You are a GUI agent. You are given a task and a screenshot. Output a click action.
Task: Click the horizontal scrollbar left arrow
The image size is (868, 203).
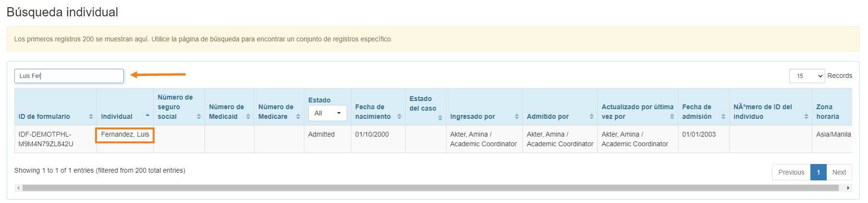point(18,188)
